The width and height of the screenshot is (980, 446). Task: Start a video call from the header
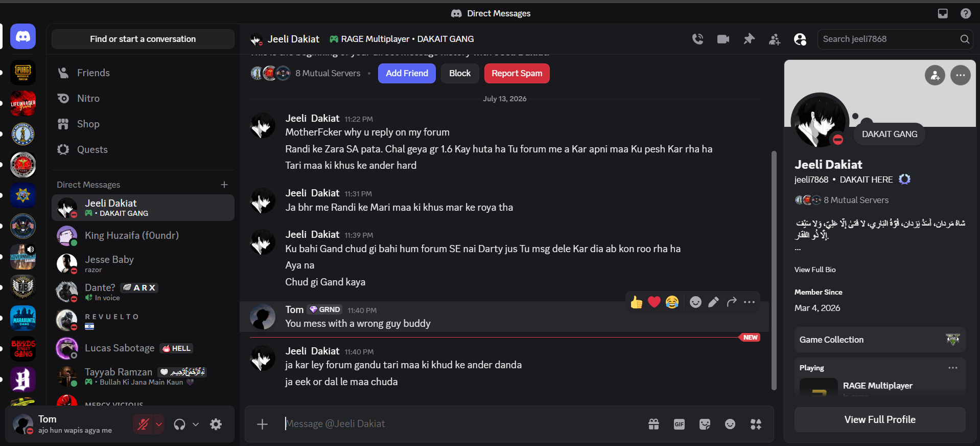pyautogui.click(x=723, y=39)
